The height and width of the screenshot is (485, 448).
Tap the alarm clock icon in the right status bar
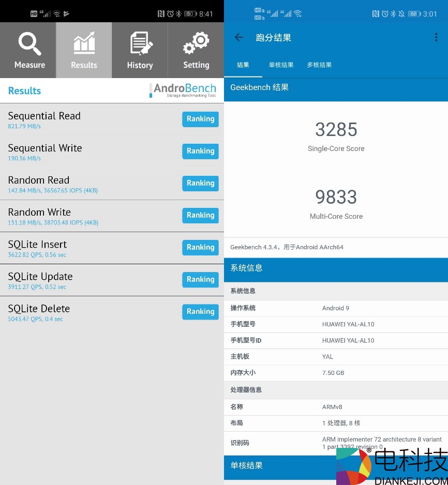[385, 14]
